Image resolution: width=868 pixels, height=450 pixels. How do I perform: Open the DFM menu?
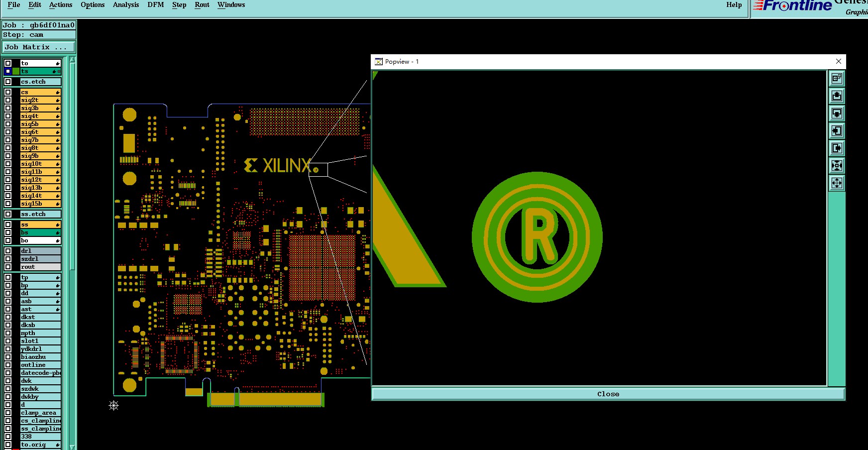pos(156,5)
